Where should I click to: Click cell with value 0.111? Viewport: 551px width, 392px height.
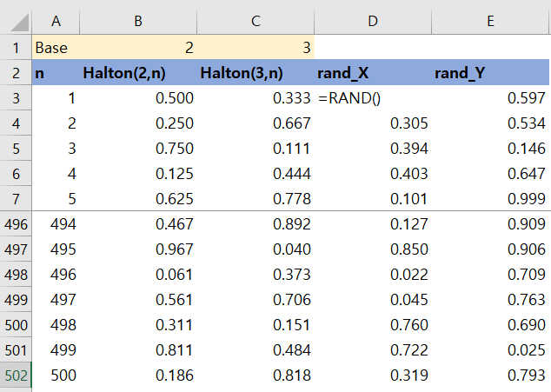pyautogui.click(x=256, y=149)
